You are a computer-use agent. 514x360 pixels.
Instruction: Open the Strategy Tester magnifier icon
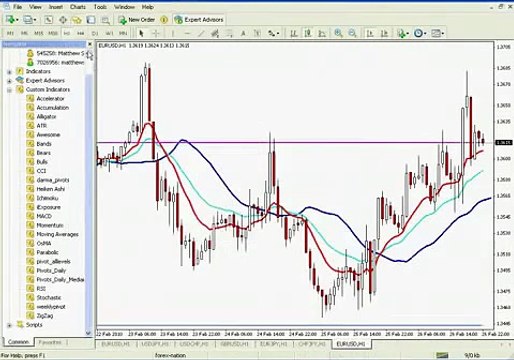tap(105, 20)
